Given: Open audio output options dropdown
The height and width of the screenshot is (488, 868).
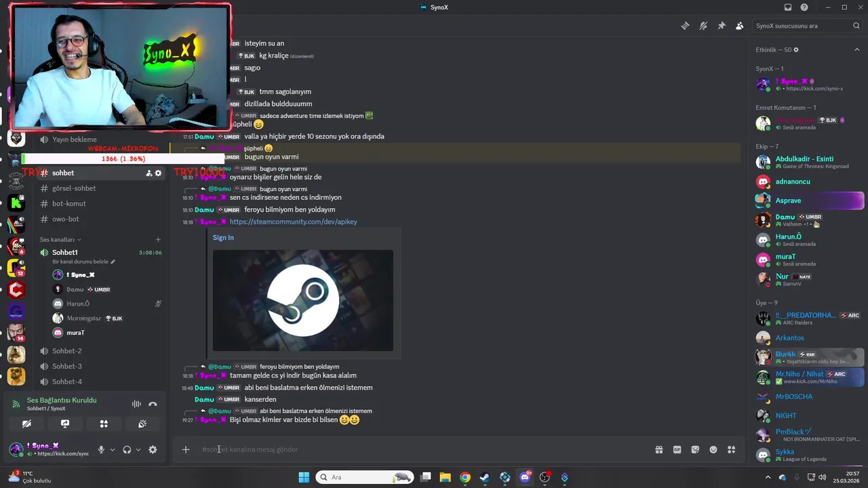Looking at the screenshot, I should pos(138,449).
